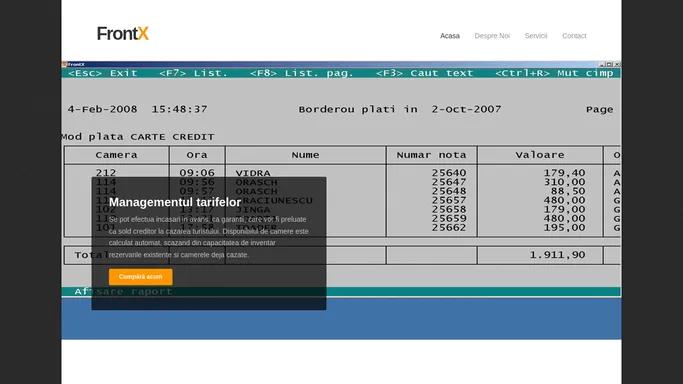Click the orange Cumpără acum button
Screen dimensions: 683x384
coord(141,277)
